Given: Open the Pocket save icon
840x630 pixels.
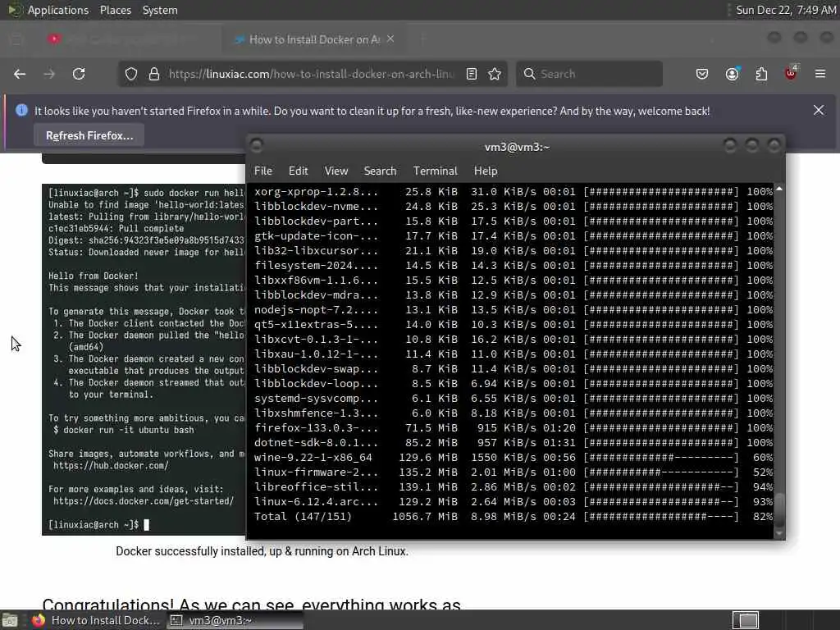Looking at the screenshot, I should (702, 74).
